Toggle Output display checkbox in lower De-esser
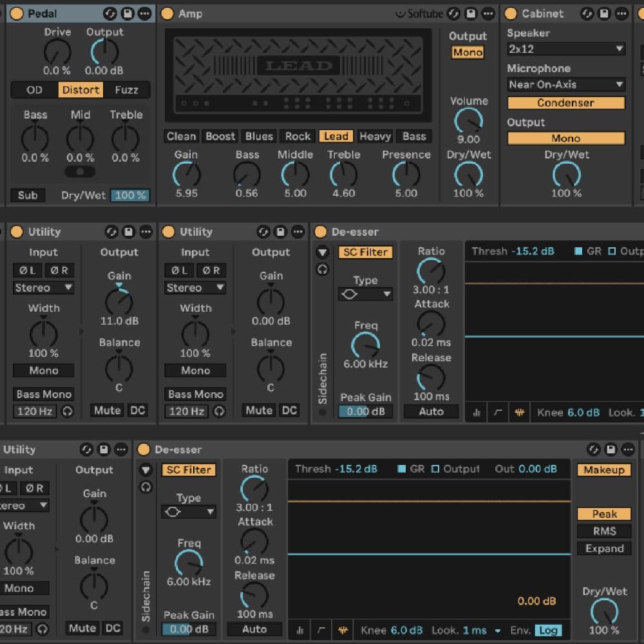This screenshot has height=644, width=644. point(435,469)
